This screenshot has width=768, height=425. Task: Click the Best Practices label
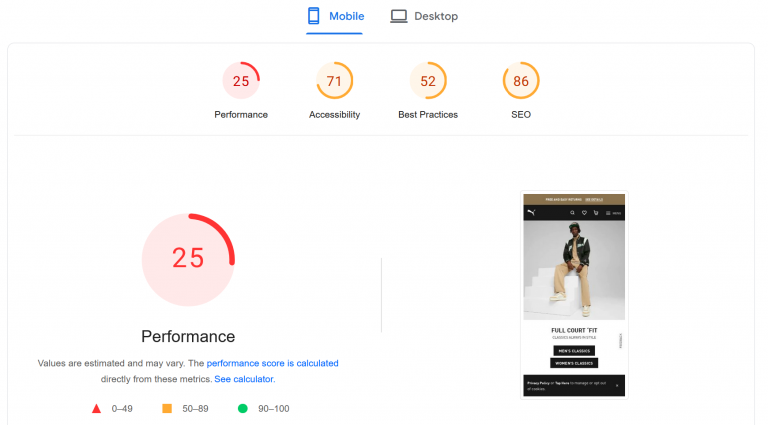pyautogui.click(x=428, y=115)
